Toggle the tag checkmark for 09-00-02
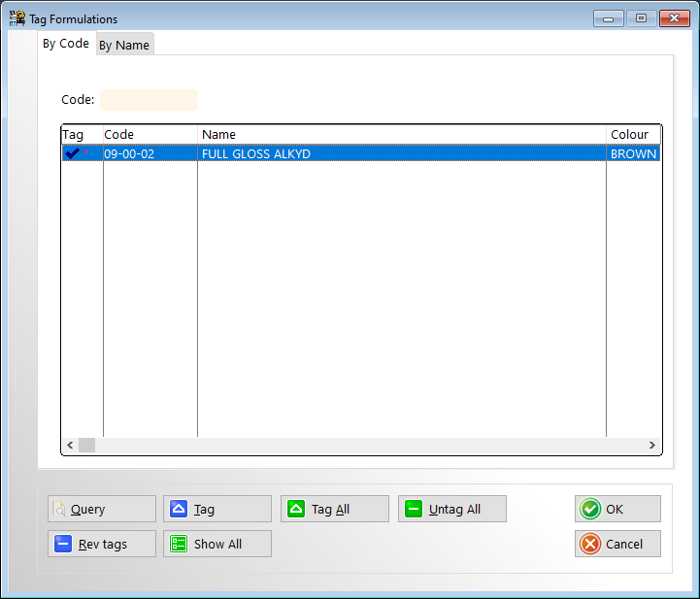 tap(73, 153)
